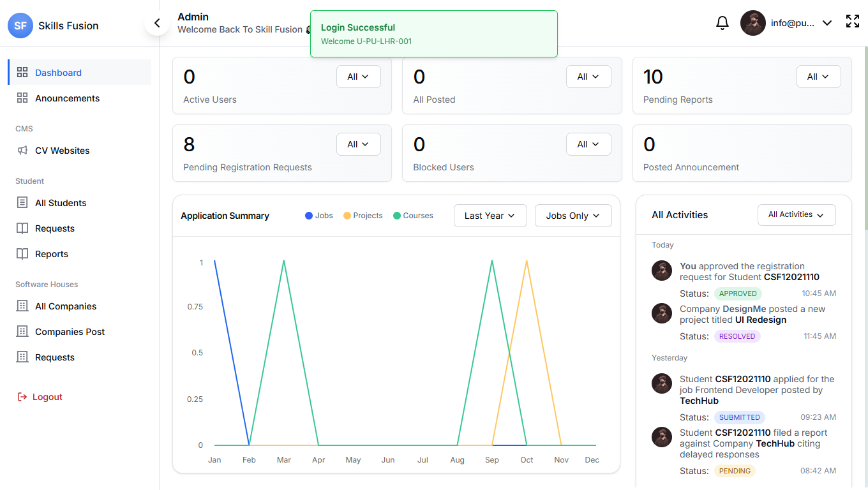
Task: Open Active Users All filter dropdown
Action: point(358,77)
